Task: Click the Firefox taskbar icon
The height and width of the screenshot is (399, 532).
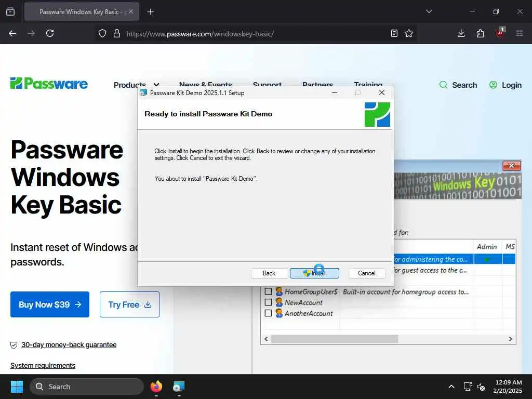Action: 156,387
